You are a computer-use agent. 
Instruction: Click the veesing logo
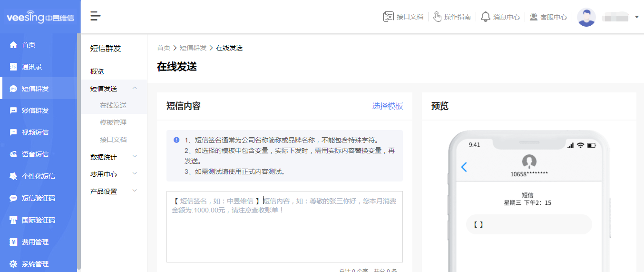40,17
